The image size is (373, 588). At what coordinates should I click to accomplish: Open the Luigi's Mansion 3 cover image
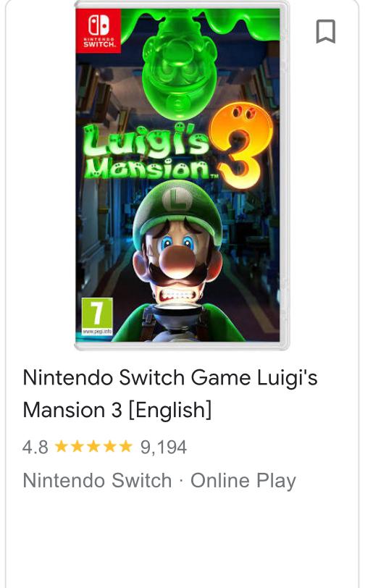click(x=182, y=175)
